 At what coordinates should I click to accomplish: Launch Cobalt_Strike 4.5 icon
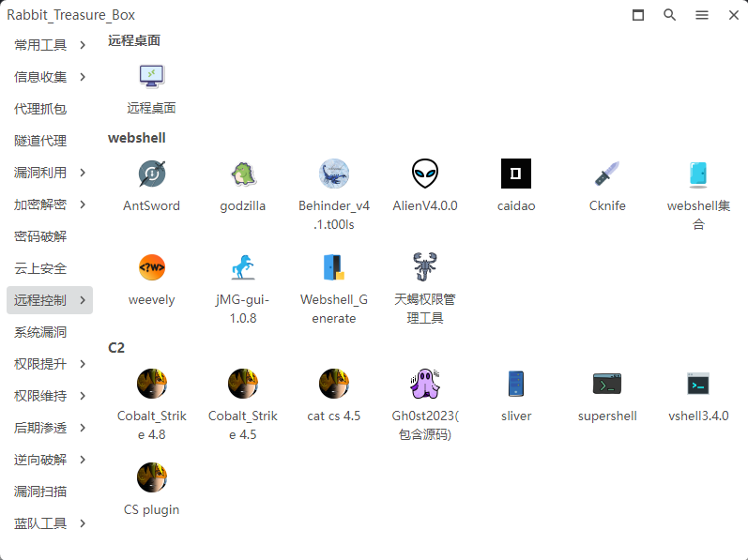click(x=243, y=384)
